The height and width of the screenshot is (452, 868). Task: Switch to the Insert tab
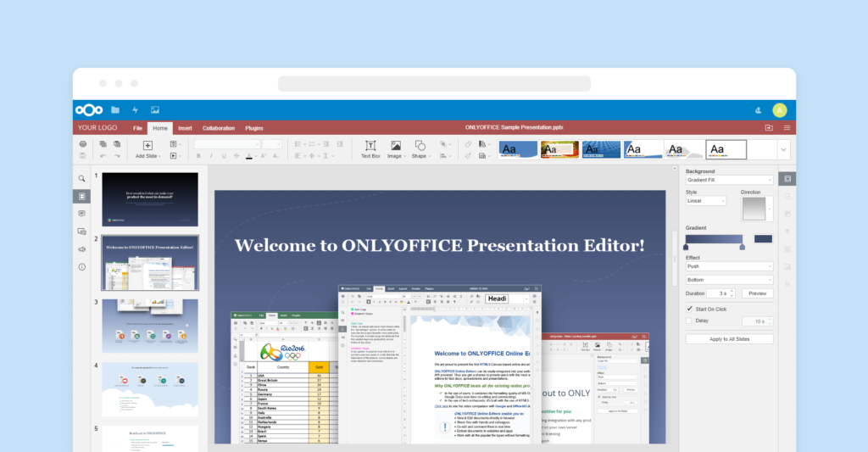tap(185, 128)
